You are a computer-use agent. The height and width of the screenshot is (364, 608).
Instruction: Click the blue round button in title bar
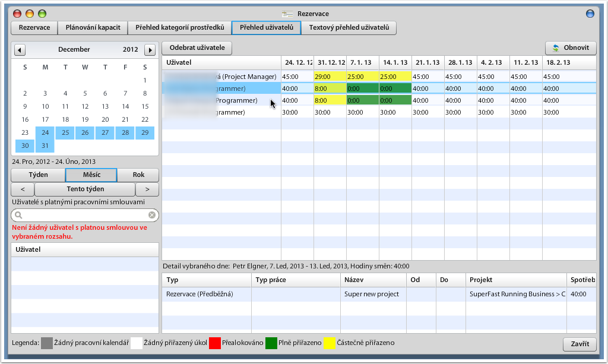pos(590,14)
